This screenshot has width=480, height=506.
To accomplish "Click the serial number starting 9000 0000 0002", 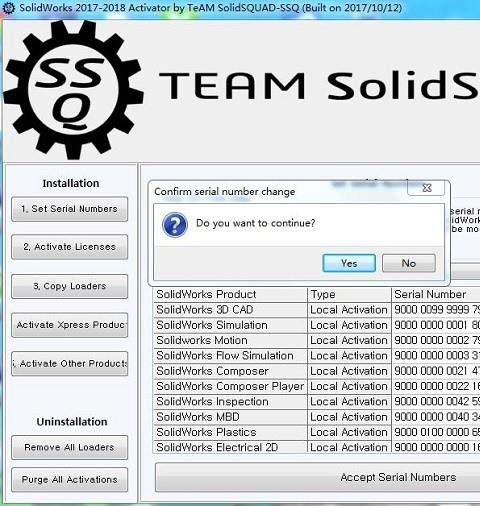I will pos(436,340).
